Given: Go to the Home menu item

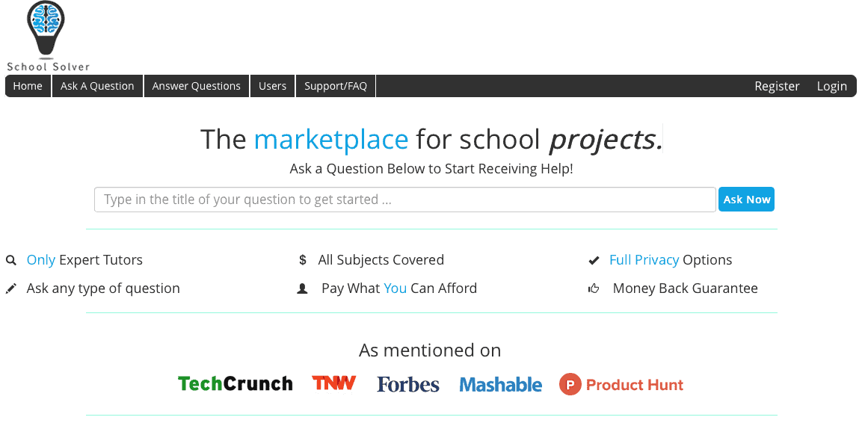Looking at the screenshot, I should click(28, 86).
